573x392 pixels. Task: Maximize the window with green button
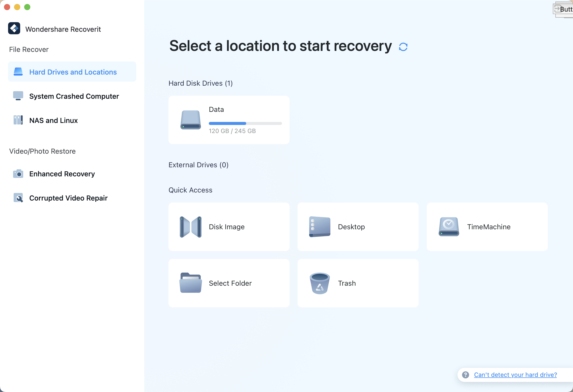tap(27, 7)
